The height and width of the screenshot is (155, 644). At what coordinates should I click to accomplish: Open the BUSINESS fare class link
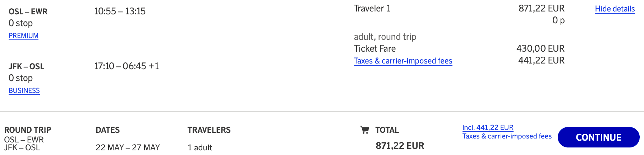(x=24, y=91)
